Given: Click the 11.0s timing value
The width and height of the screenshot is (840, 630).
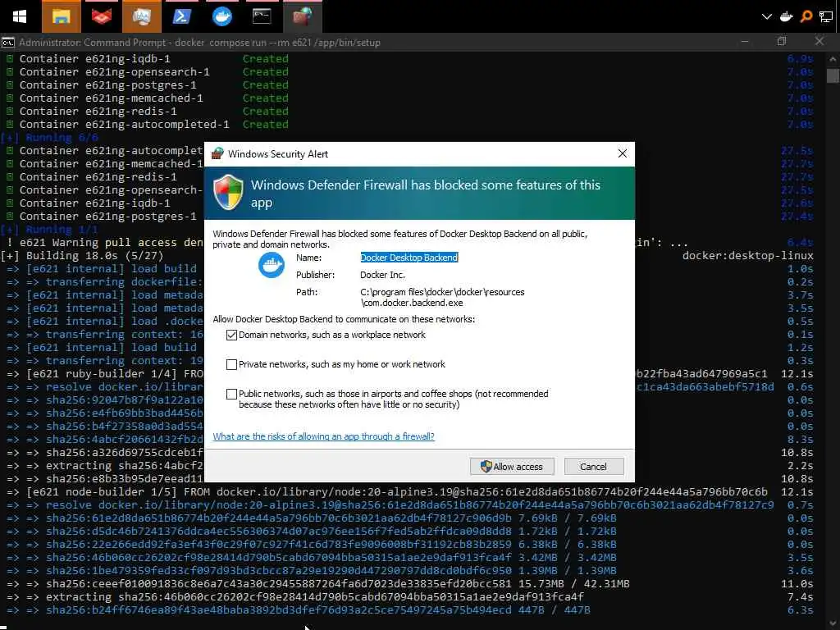Looking at the screenshot, I should pos(797,584).
